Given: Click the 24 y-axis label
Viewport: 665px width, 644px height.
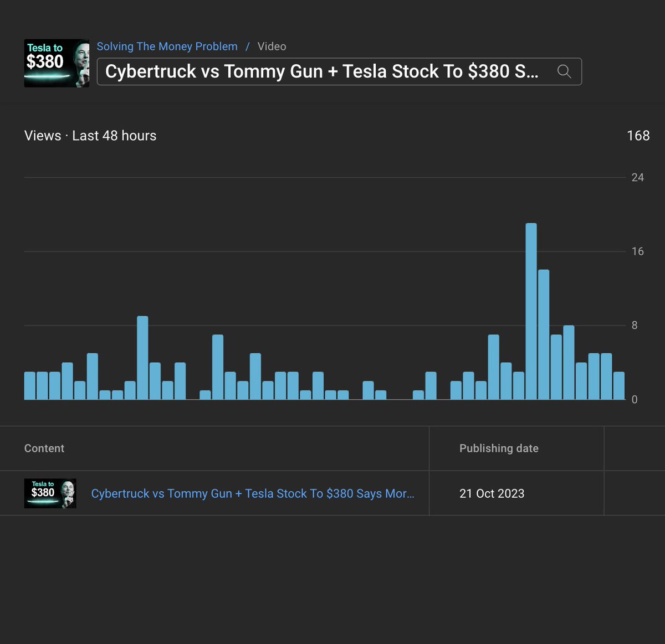Looking at the screenshot, I should click(638, 177).
